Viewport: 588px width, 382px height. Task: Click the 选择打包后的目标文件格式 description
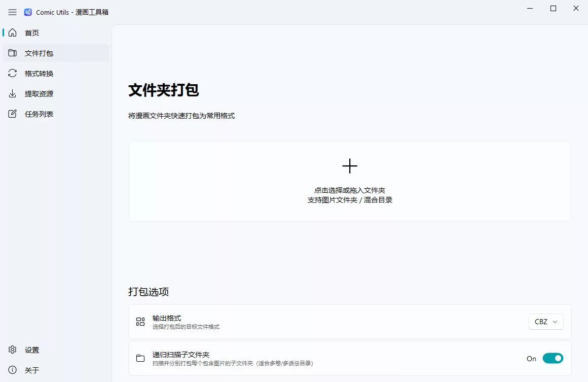[186, 327]
